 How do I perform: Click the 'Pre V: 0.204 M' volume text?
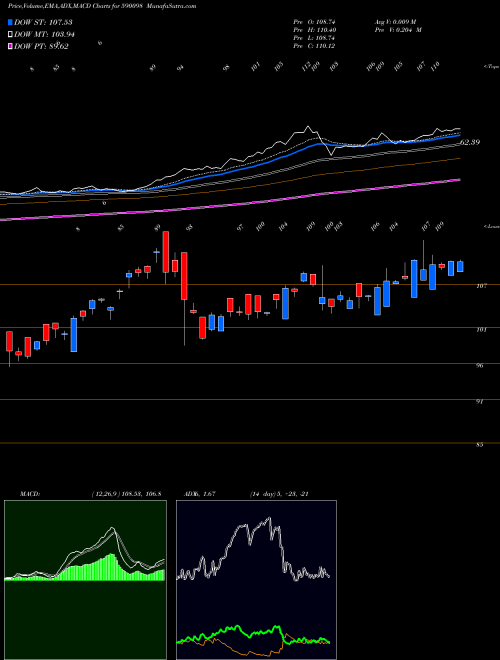tap(398, 30)
